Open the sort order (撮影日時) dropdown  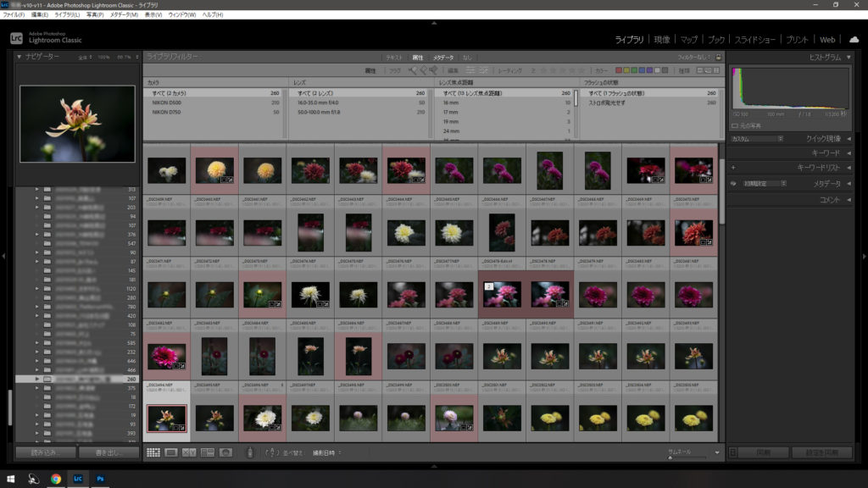click(x=327, y=452)
